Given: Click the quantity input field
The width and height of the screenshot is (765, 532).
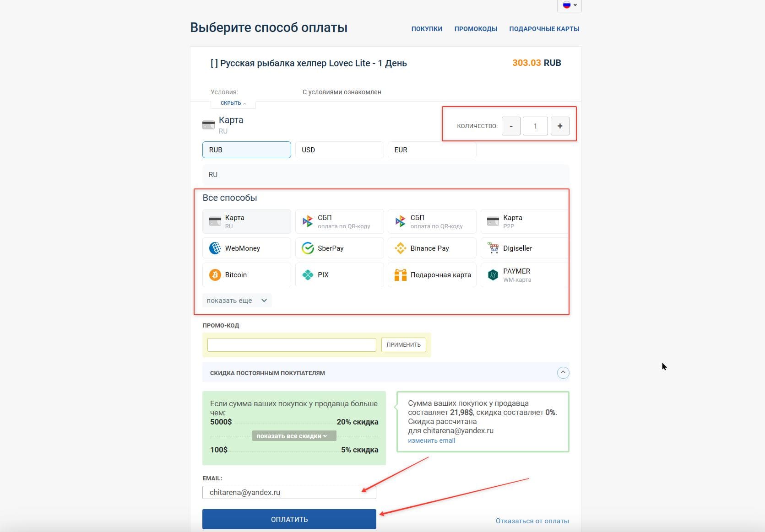Looking at the screenshot, I should coord(535,126).
